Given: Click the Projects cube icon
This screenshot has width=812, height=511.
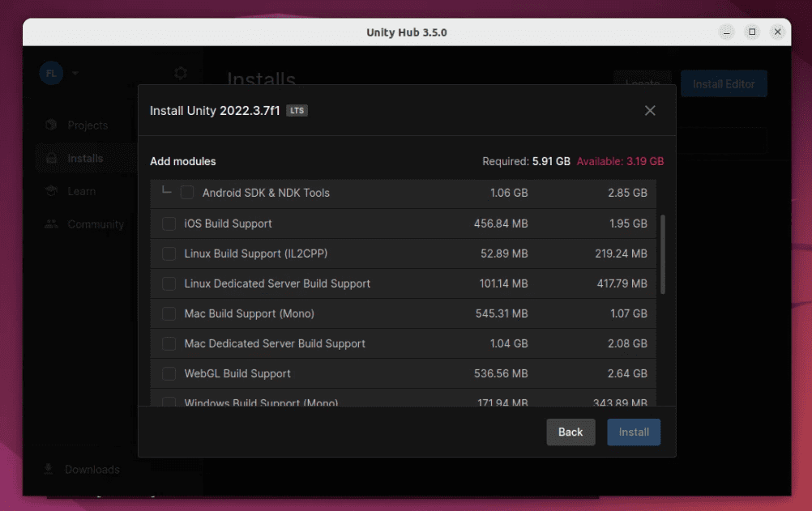Looking at the screenshot, I should (x=51, y=126).
